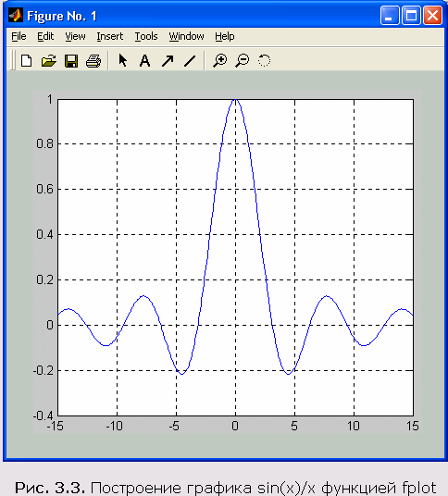Activate the Zoom In magnifier

click(220, 60)
